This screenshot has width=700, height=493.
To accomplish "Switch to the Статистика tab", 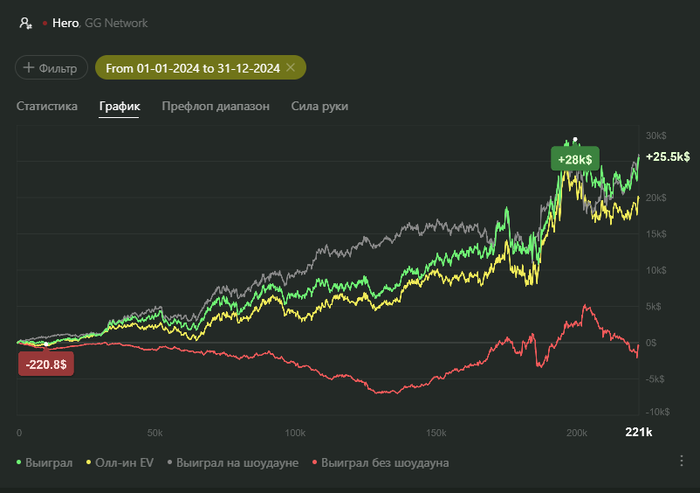I will point(47,106).
